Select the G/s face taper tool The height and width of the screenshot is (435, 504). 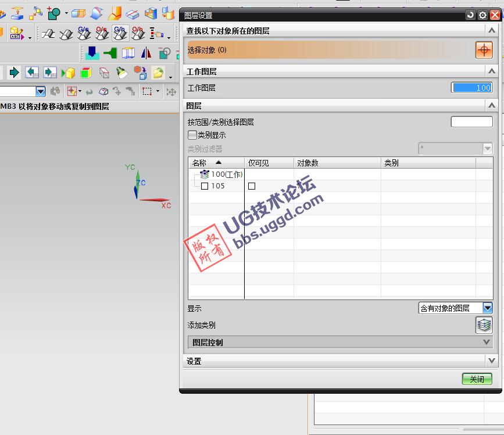point(84,34)
